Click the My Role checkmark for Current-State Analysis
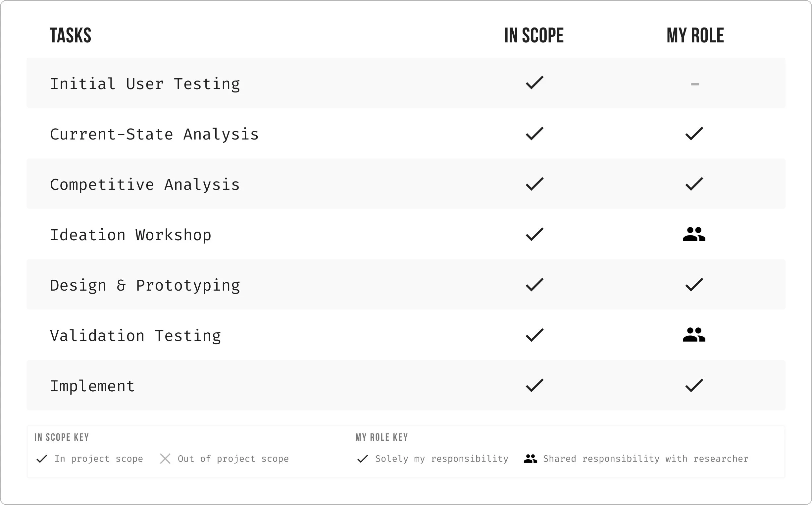This screenshot has height=505, width=812. (694, 134)
